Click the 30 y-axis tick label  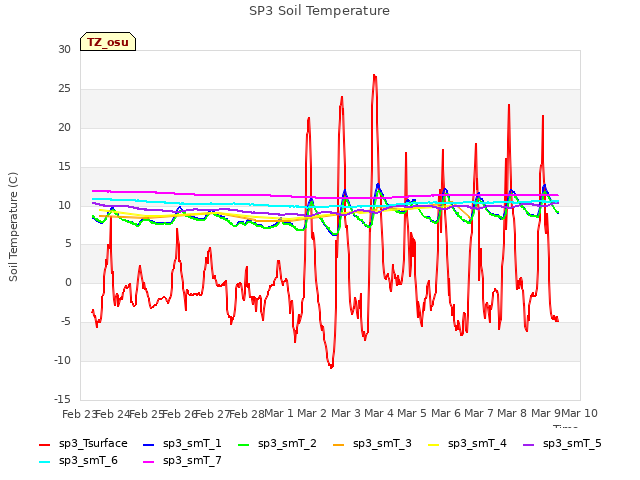64,49
